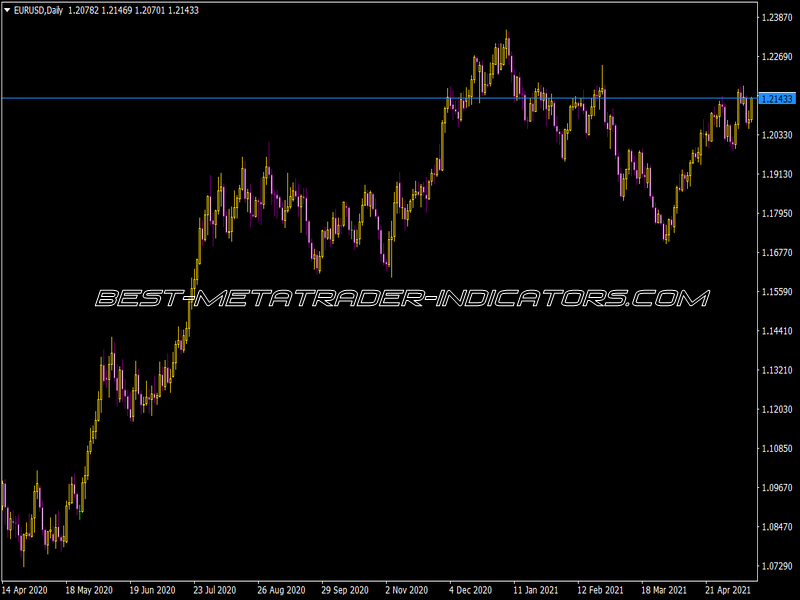Screen dimensions: 800x600
Task: Click the 1.23870 price scale value
Action: (777, 17)
